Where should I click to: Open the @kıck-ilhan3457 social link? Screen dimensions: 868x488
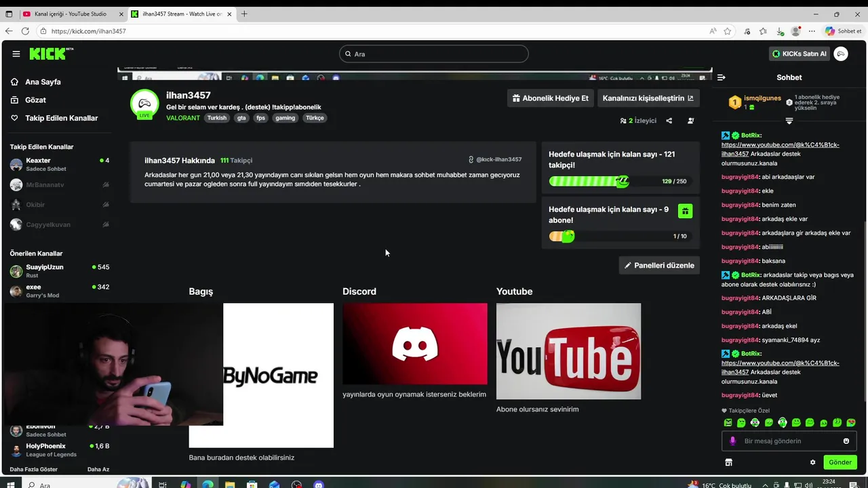click(495, 160)
